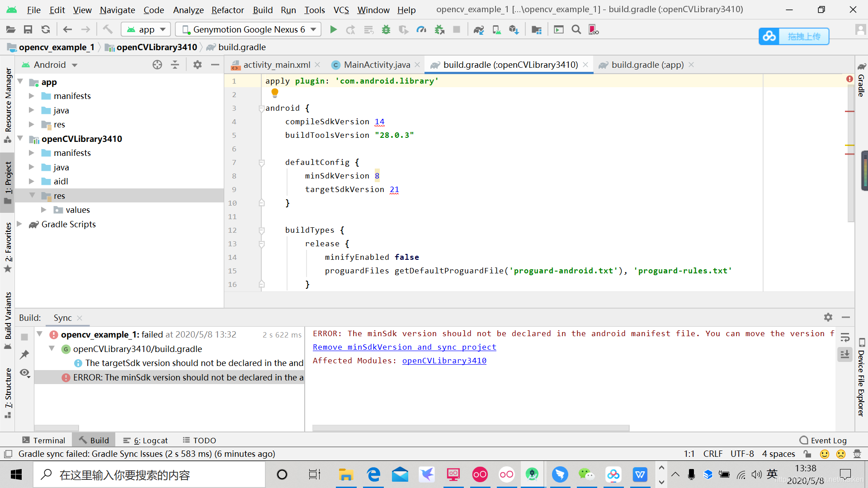Click the Make Project hammer icon
Screen dimensions: 868x488
tap(108, 30)
